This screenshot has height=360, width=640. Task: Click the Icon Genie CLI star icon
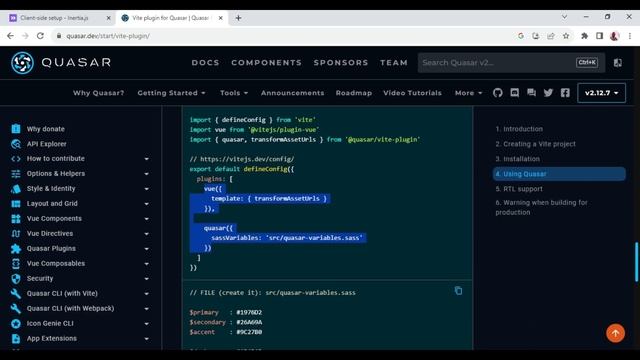pos(16,324)
